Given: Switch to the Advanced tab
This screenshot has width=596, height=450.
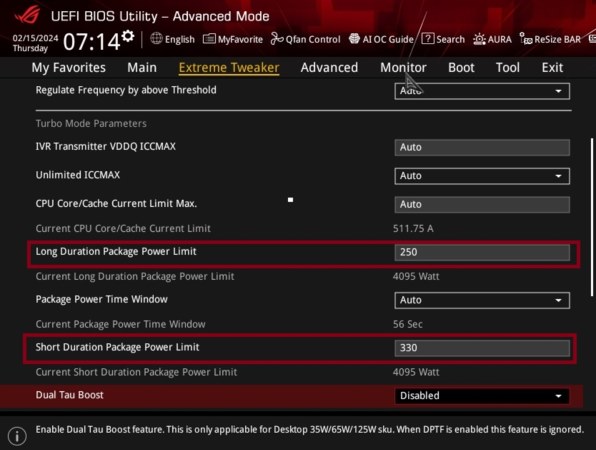Looking at the screenshot, I should click(329, 68).
